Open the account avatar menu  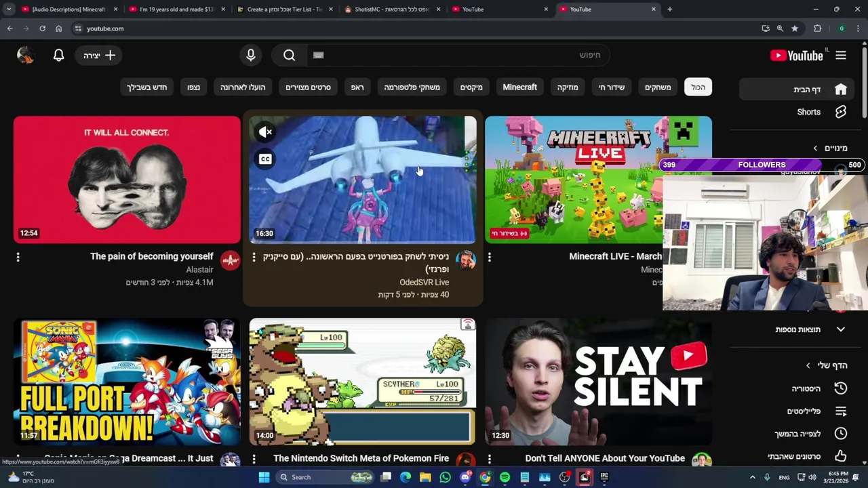(x=25, y=56)
